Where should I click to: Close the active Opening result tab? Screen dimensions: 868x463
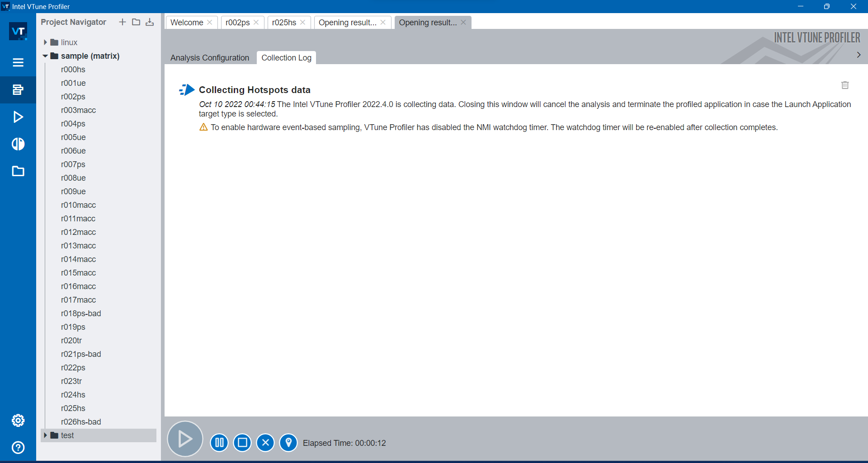click(x=463, y=22)
